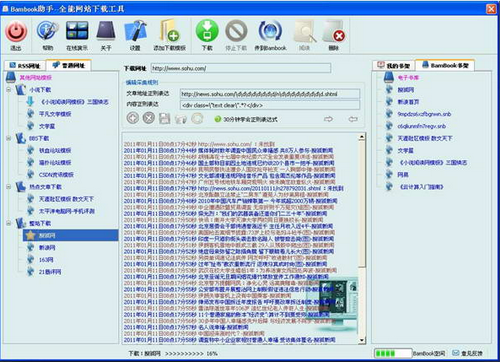Select 21世纪网 under 整站下载
Screen dimensions: 500x362
coord(50,272)
